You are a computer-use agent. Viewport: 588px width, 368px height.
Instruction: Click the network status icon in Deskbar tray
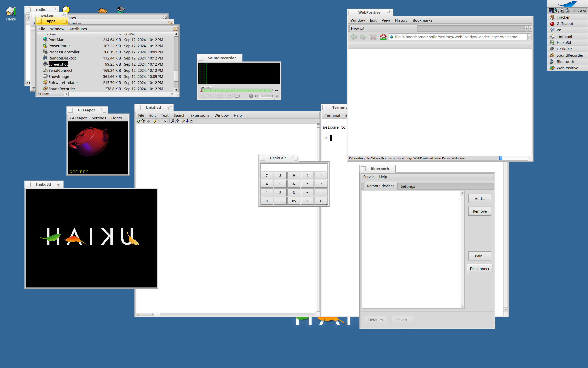click(x=557, y=11)
